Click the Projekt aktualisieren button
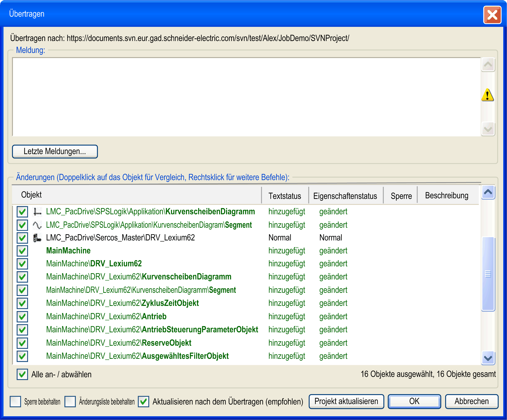507x420 pixels. (346, 401)
